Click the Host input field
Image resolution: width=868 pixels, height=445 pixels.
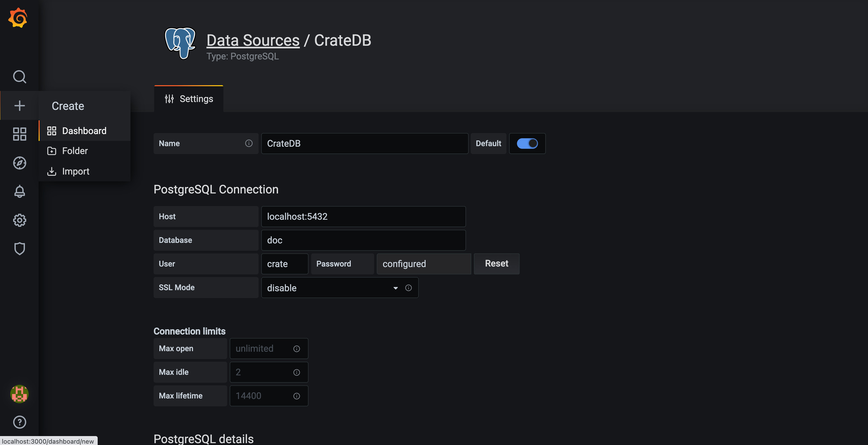tap(364, 217)
